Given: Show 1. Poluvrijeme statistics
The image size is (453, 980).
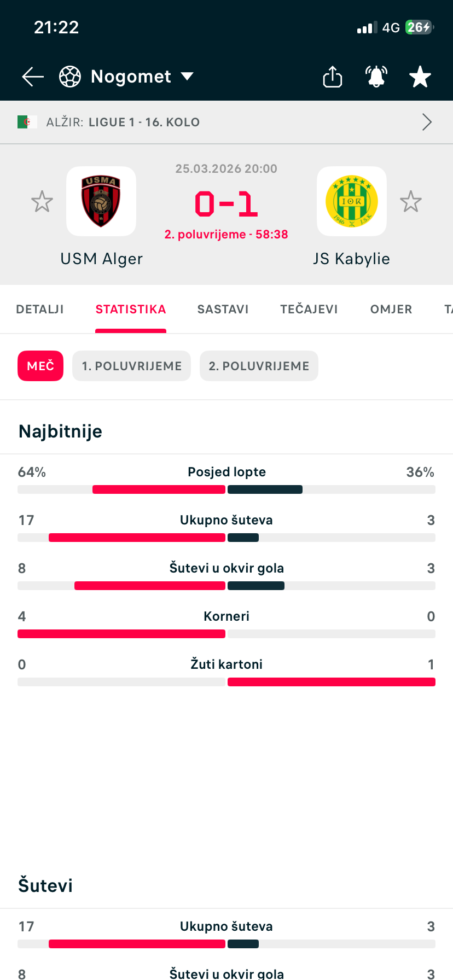Looking at the screenshot, I should coord(131,366).
